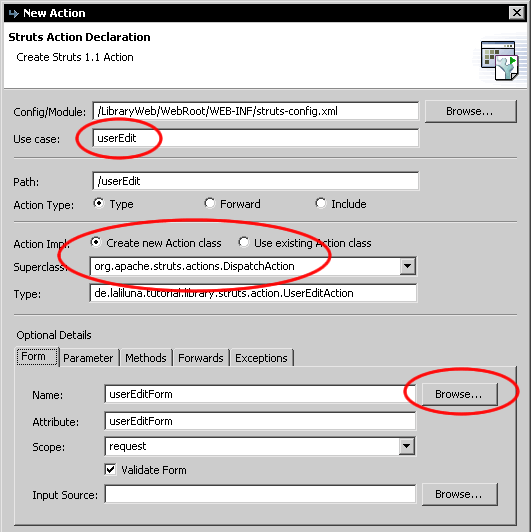Open the Exceptions tab
The image size is (531, 532).
[261, 358]
